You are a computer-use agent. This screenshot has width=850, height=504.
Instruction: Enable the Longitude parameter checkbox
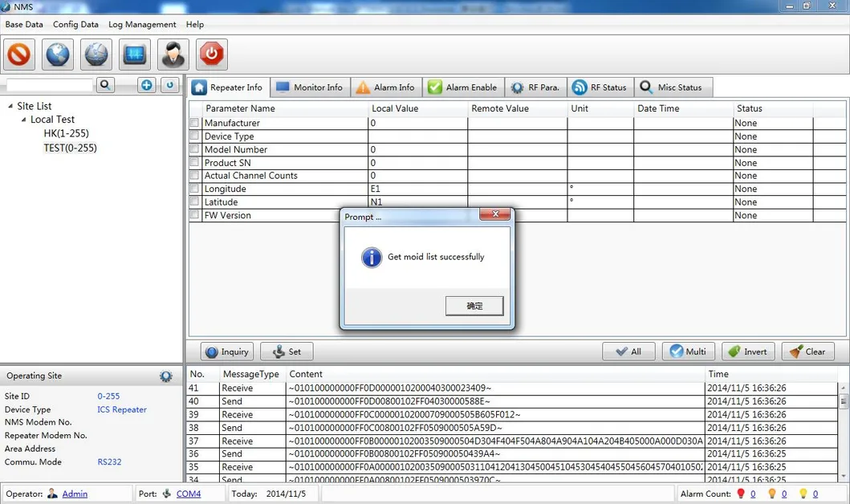tap(194, 189)
